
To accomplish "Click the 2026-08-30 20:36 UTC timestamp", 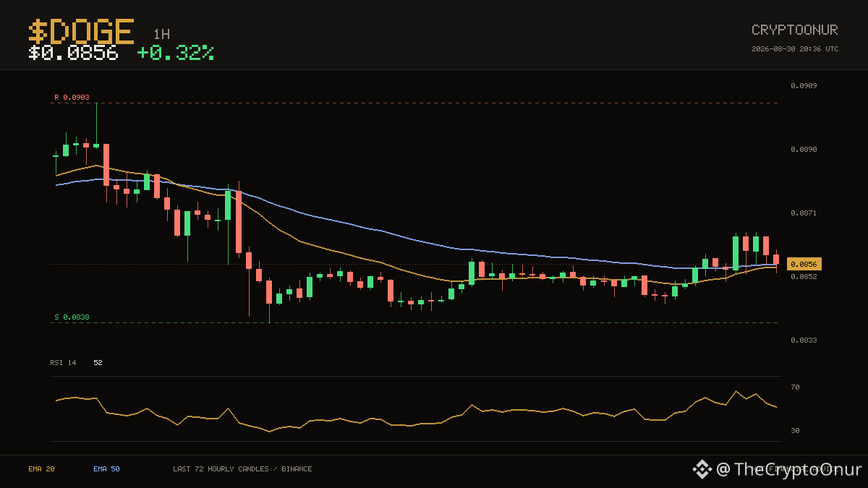I will [795, 49].
